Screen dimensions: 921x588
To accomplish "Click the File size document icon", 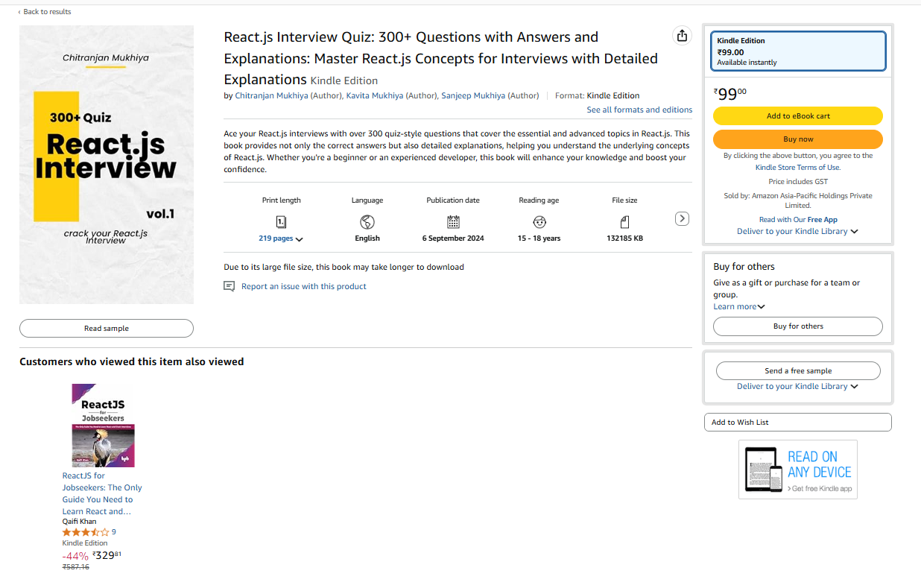I will (624, 222).
